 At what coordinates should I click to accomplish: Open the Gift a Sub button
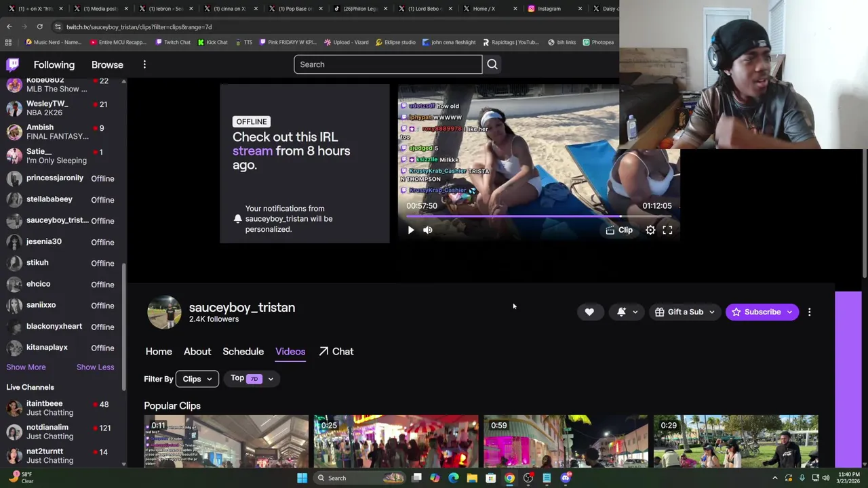pos(679,312)
